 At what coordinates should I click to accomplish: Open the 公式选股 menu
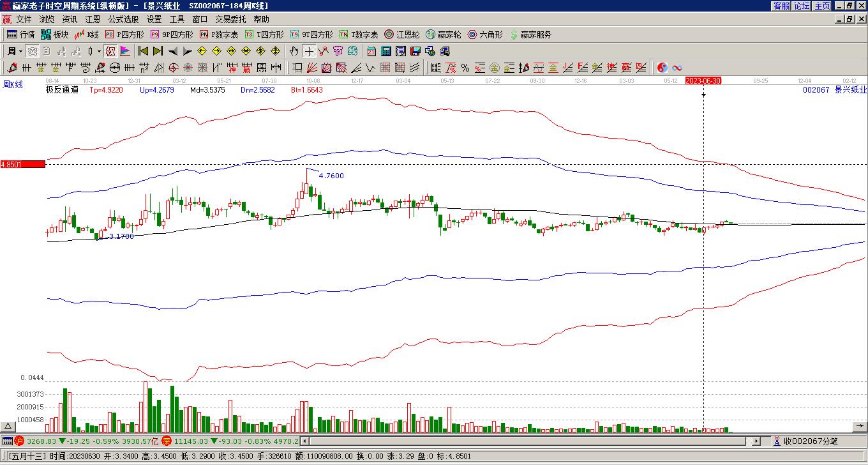pos(123,20)
